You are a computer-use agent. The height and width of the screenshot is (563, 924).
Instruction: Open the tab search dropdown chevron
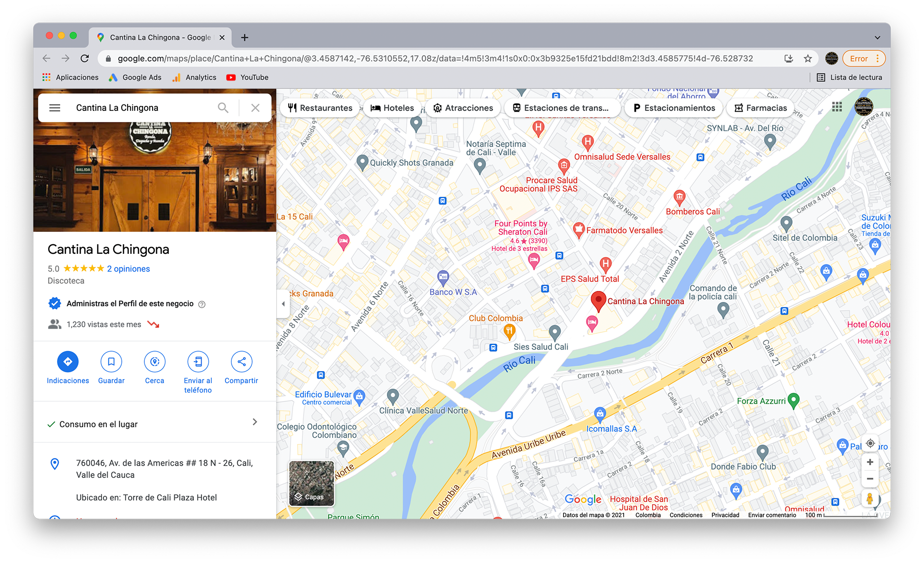(x=877, y=38)
